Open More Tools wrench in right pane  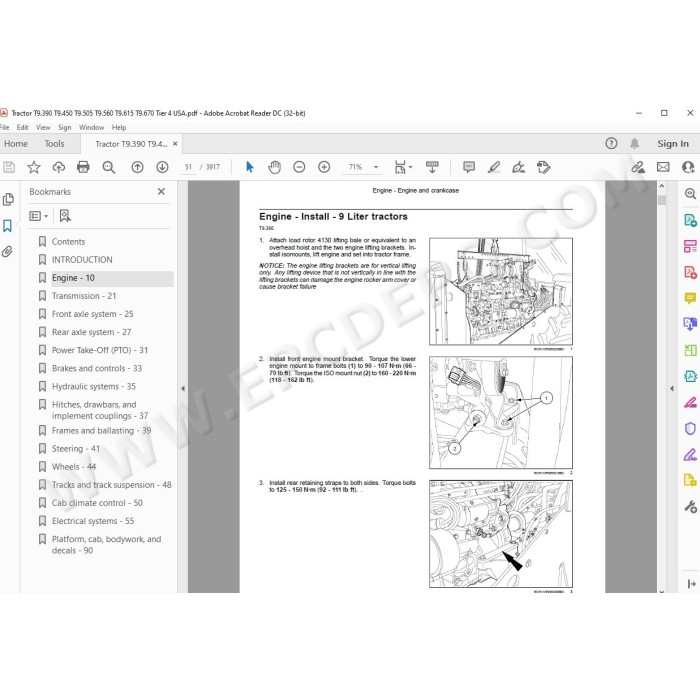(690, 507)
